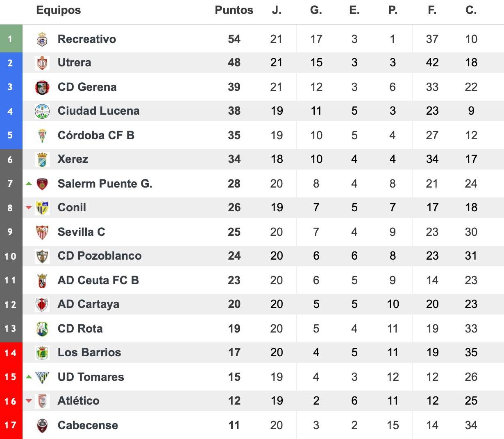Click green up arrow next to UD Tomares
The width and height of the screenshot is (504, 439).
29,377
